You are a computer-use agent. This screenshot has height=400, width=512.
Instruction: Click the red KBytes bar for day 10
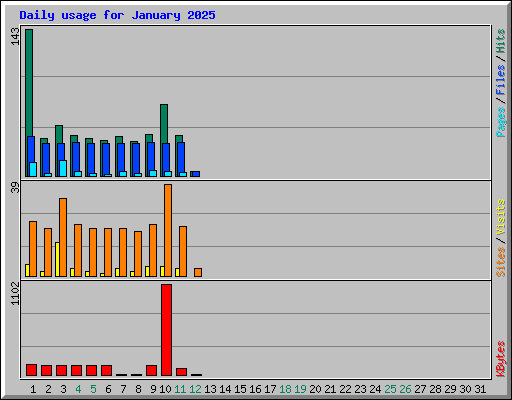(x=166, y=330)
